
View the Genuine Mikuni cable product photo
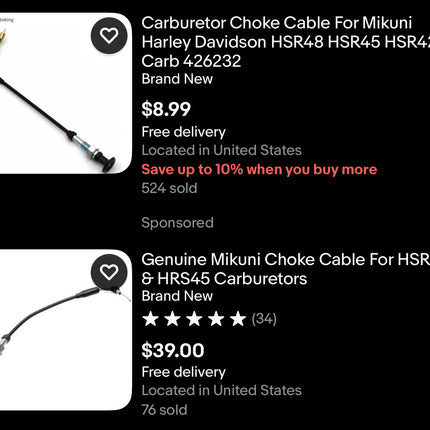(x=66, y=330)
